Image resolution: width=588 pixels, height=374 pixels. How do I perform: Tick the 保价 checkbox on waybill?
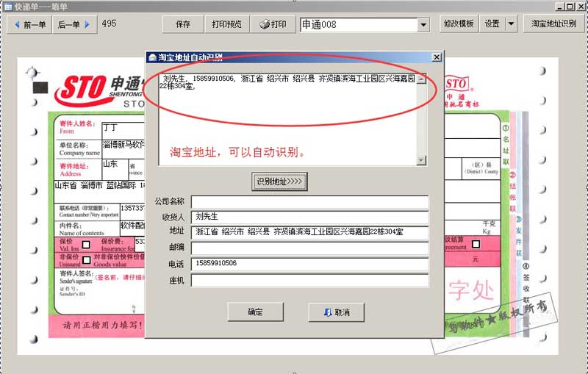(86, 244)
